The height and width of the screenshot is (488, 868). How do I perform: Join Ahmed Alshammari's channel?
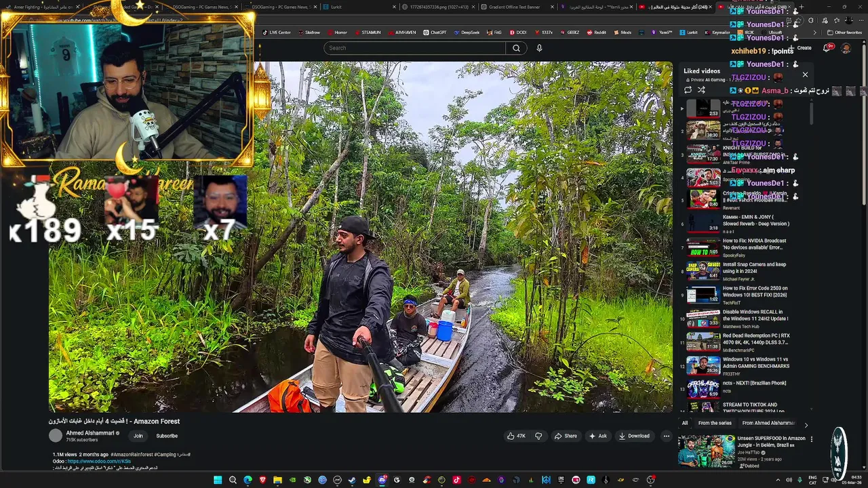[x=138, y=436]
